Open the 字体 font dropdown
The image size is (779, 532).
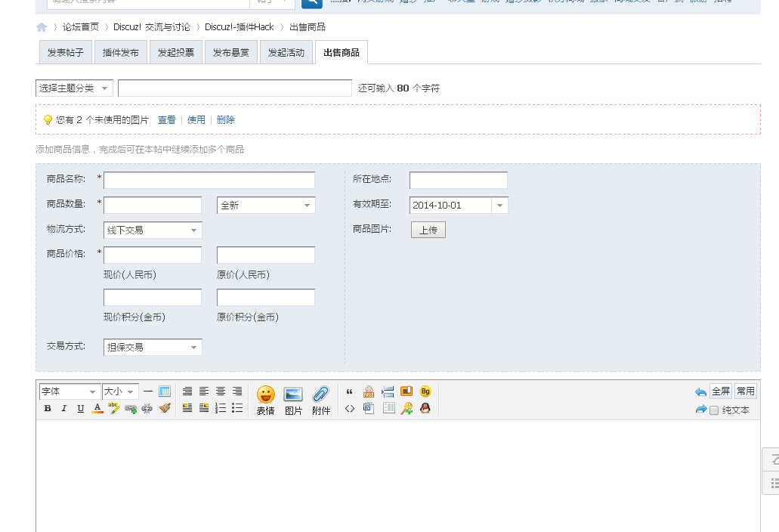point(70,391)
